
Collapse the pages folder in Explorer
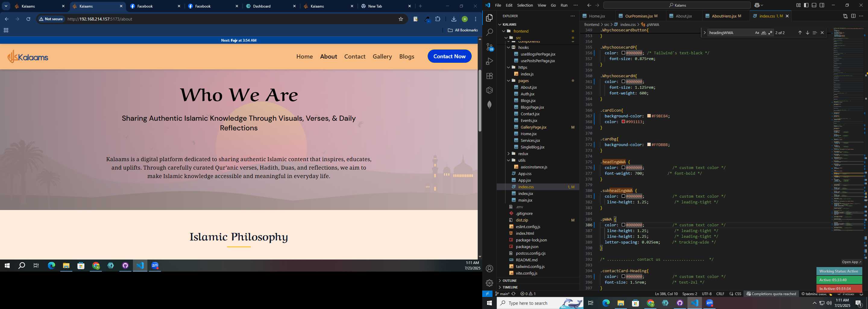click(508, 81)
